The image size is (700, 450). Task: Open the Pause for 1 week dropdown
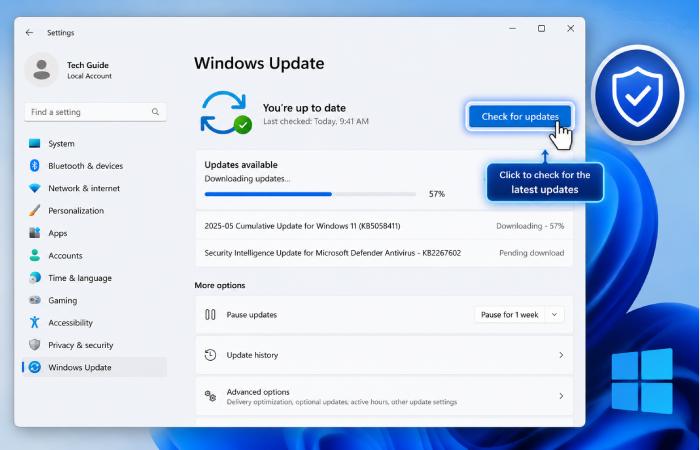[x=520, y=315]
